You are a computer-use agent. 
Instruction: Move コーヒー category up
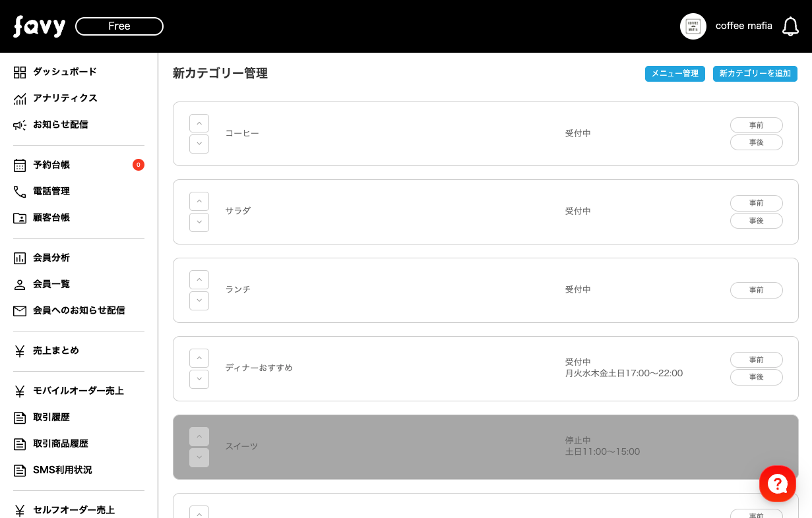point(199,123)
